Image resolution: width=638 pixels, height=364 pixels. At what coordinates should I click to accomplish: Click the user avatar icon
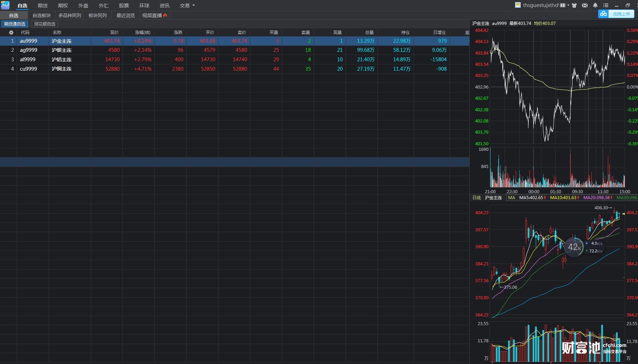tap(518, 5)
